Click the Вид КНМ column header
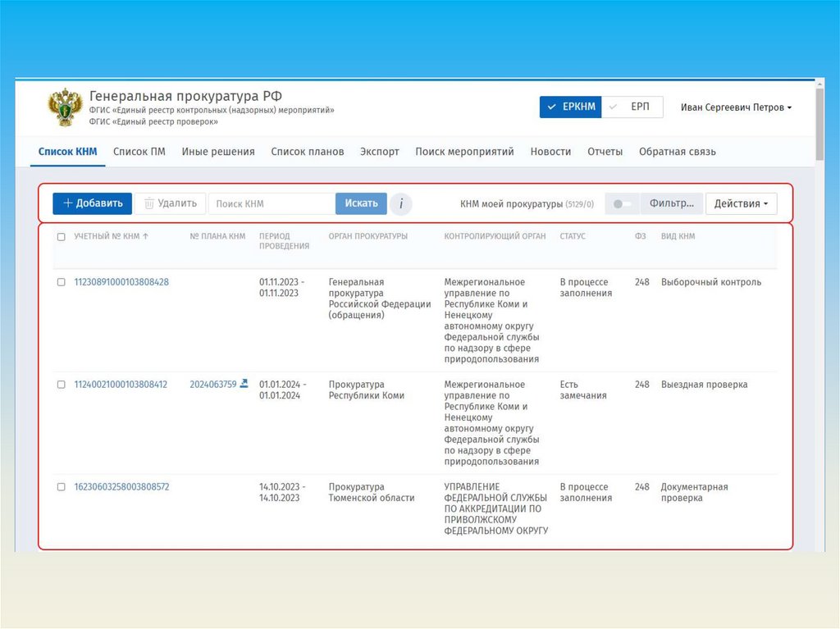The image size is (840, 629). point(678,236)
